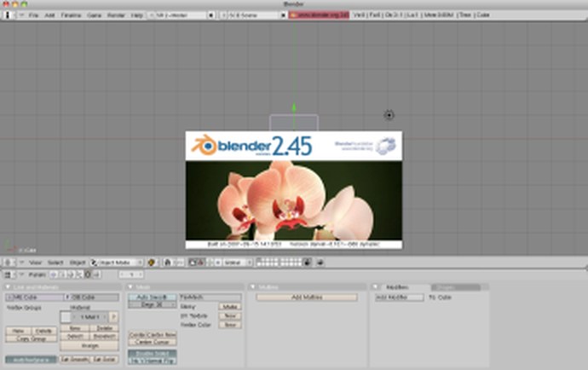Hide the Info header pulldown menus arrow
Image resolution: width=588 pixels, height=370 pixels.
pos(21,15)
